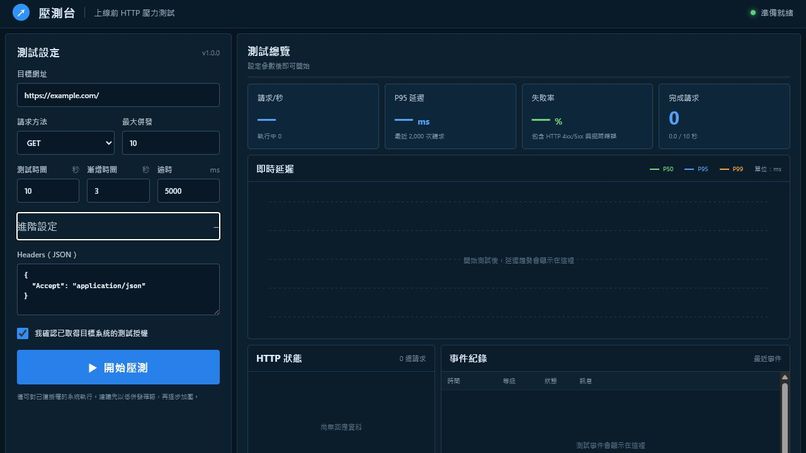Click the 訊息 column header in 事件紀錄
The width and height of the screenshot is (806, 453).
(x=585, y=381)
